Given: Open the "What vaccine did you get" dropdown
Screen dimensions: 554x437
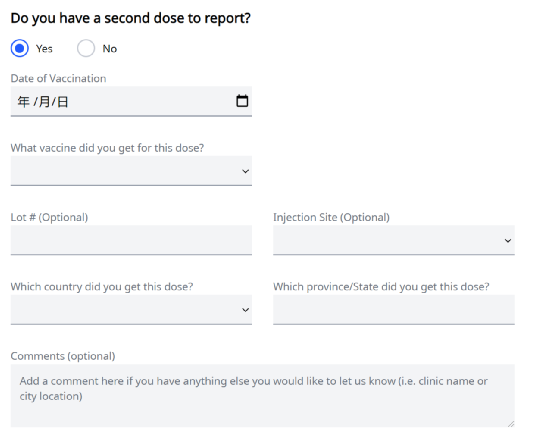Looking at the screenshot, I should point(131,171).
